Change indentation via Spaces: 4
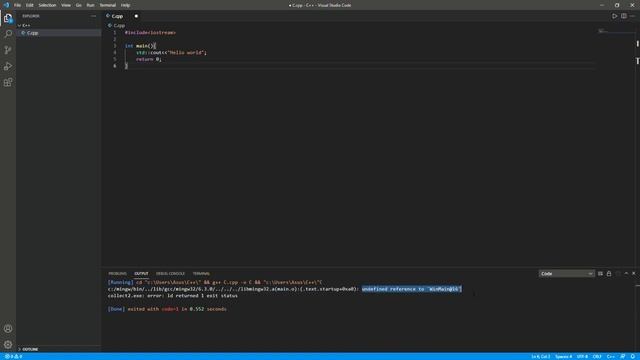640x360 pixels. (563, 356)
